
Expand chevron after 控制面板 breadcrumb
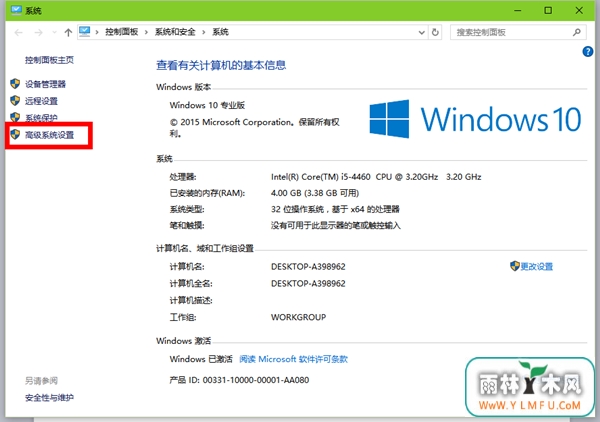[x=146, y=32]
